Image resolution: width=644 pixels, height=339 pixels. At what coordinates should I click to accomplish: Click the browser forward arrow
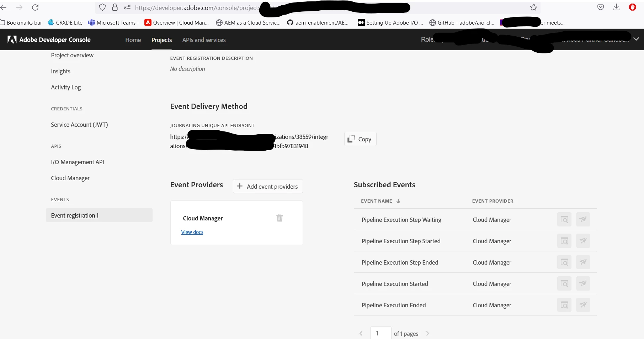[x=19, y=7]
